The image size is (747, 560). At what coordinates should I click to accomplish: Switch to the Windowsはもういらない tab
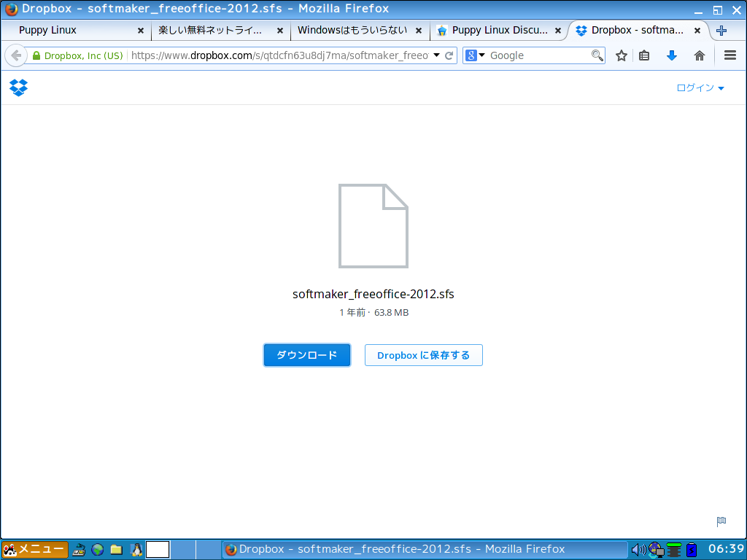[360, 31]
